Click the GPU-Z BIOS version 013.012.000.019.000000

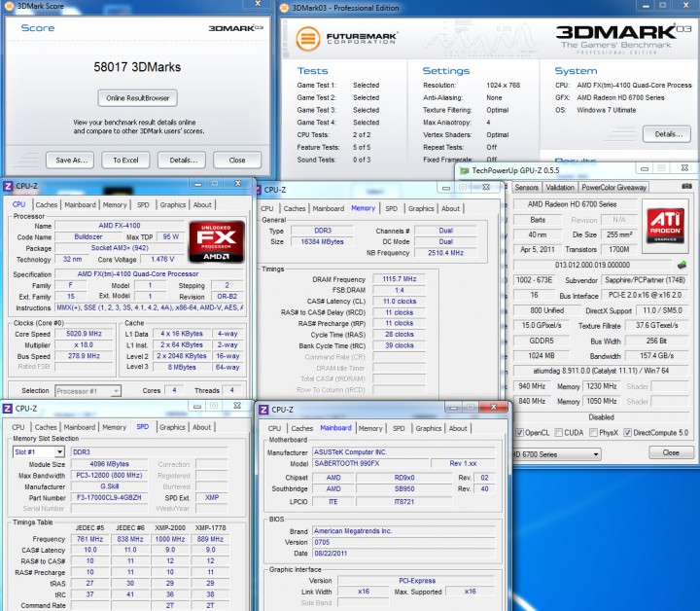coord(592,265)
